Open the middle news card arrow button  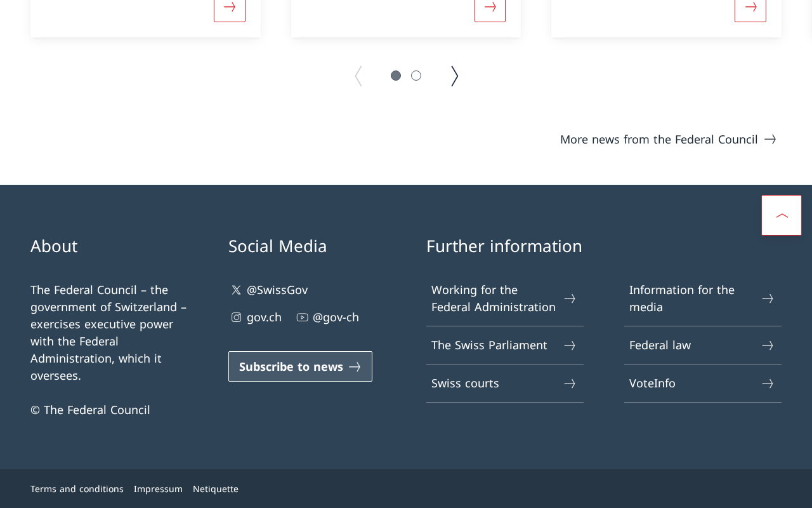click(x=490, y=10)
